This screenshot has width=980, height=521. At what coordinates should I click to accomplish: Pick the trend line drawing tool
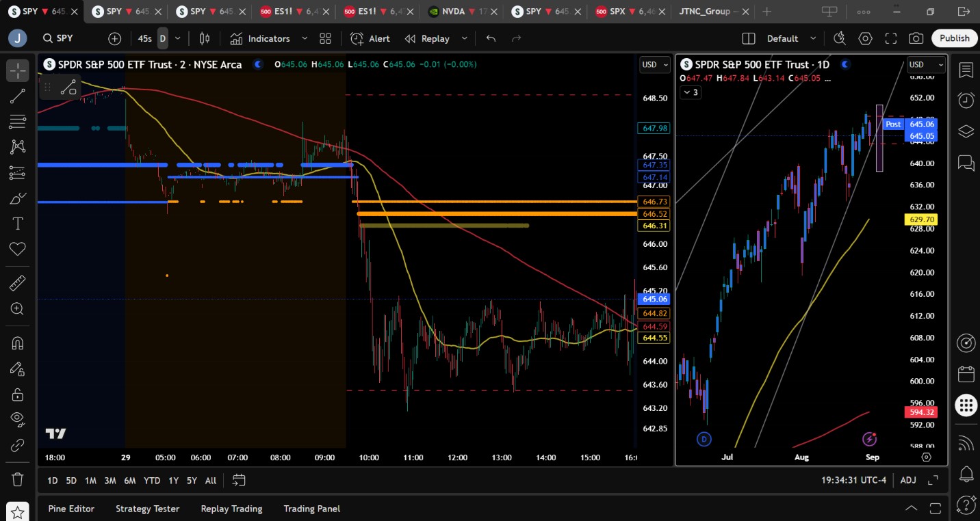18,96
